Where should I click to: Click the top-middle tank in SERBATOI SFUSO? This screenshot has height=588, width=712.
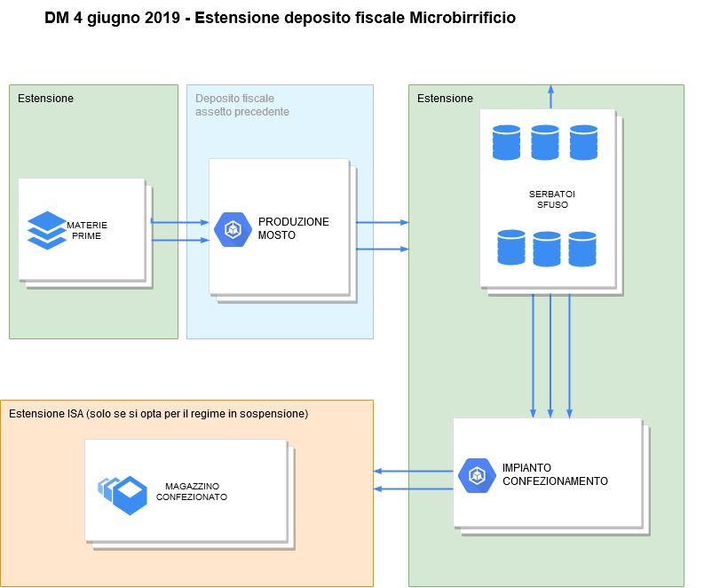(545, 143)
